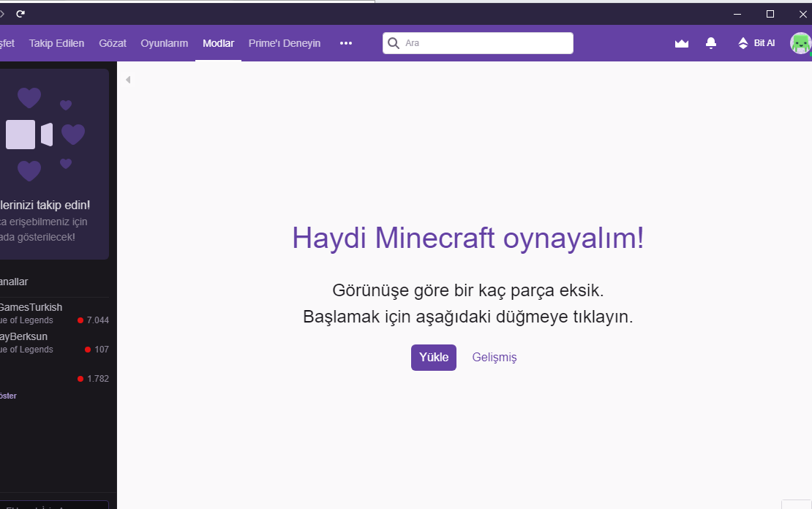Switch to the Takip Edilen tab
This screenshot has width=812, height=509.
click(x=56, y=43)
